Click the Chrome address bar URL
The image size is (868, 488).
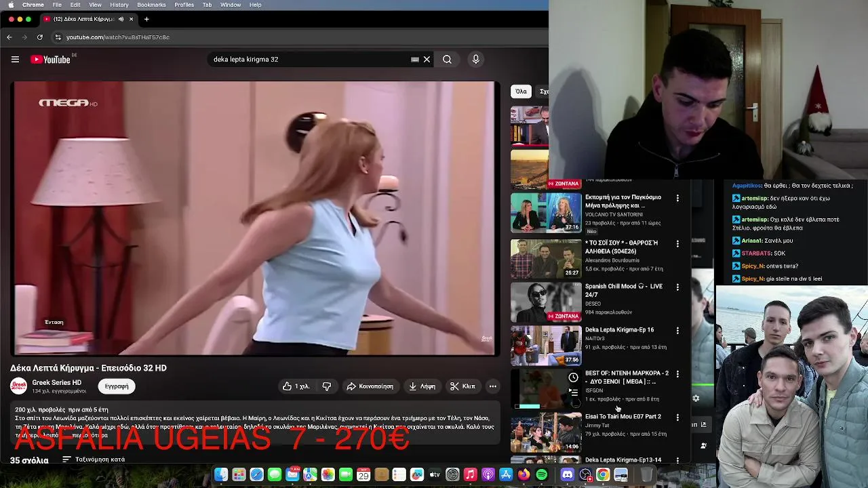click(118, 37)
